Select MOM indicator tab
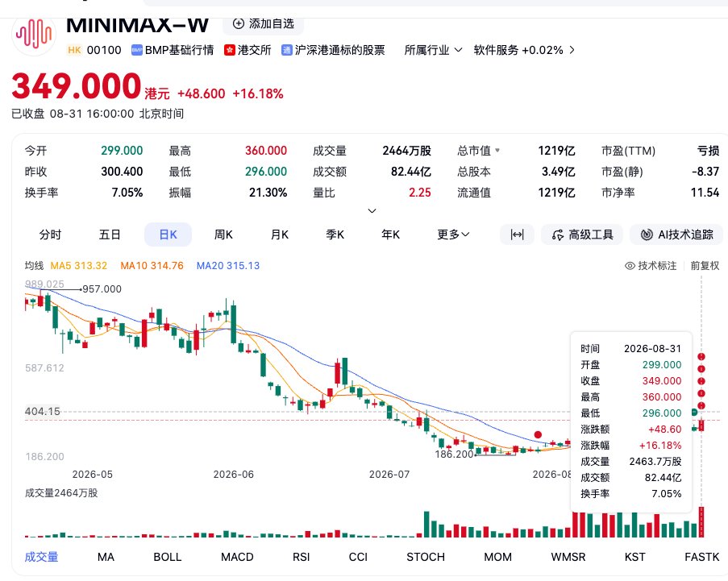The image size is (728, 581). 497,557
